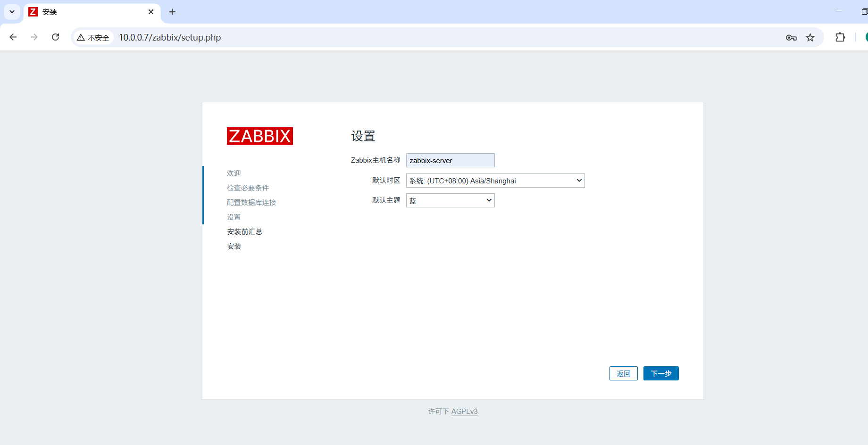Click the 配置数据库连接 step in sidebar

click(x=251, y=202)
